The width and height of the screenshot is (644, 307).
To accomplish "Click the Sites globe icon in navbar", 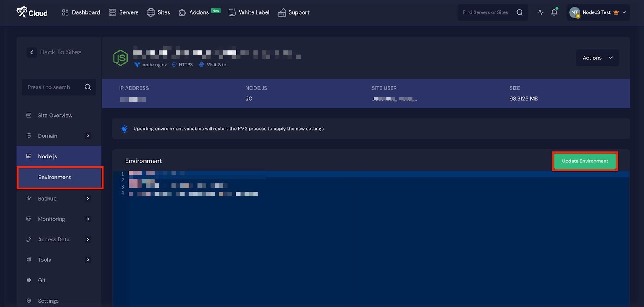I will pos(151,12).
